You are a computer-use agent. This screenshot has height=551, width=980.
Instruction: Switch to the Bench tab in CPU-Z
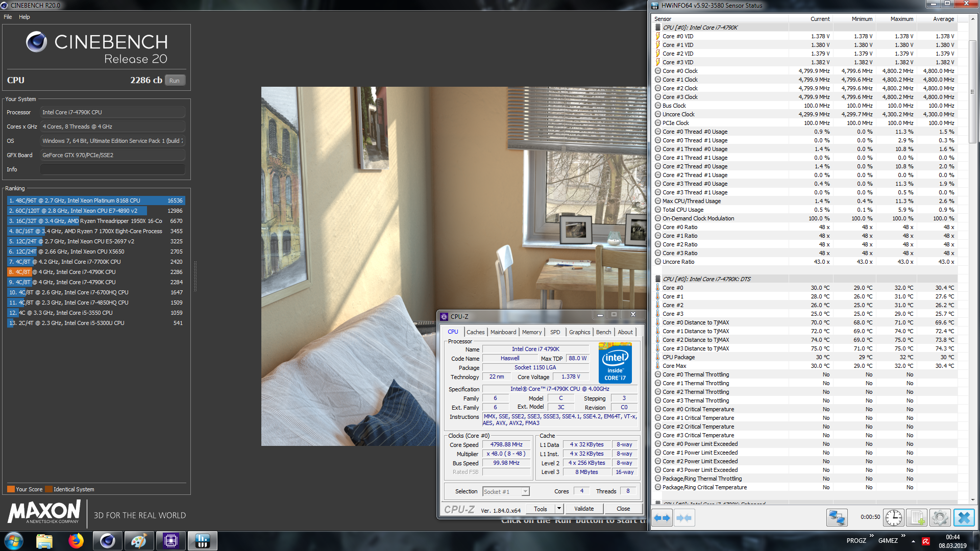click(604, 332)
